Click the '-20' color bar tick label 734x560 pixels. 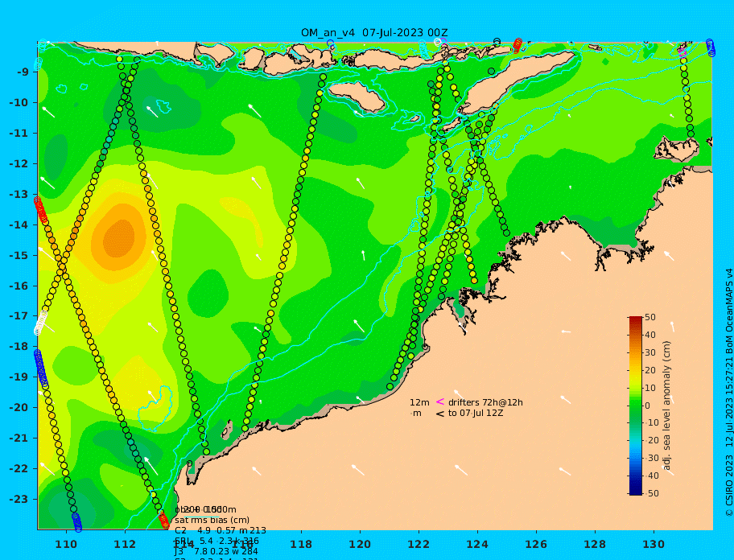[650, 441]
